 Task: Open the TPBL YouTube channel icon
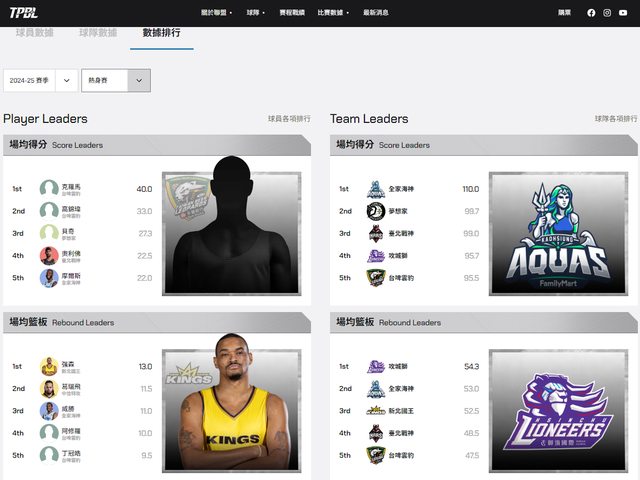(623, 13)
